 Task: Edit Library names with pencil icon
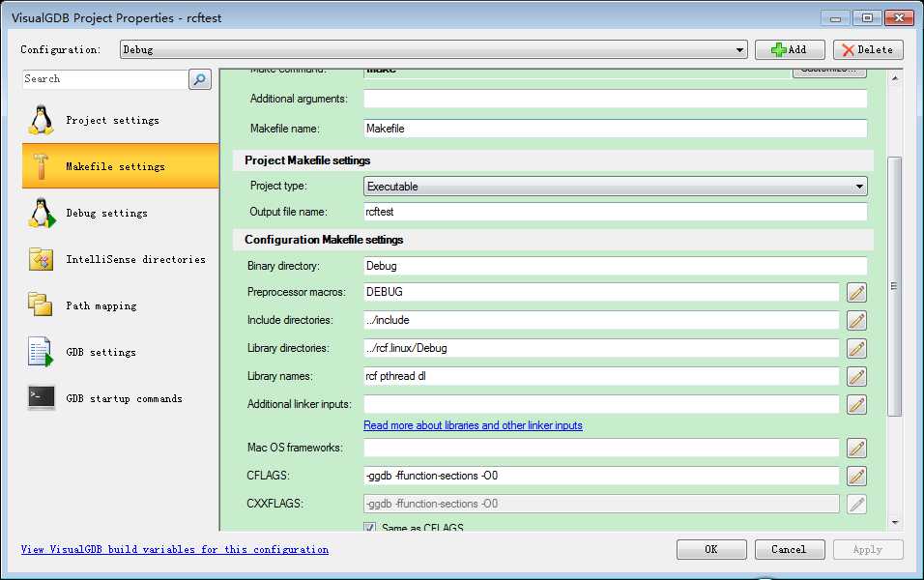point(856,377)
